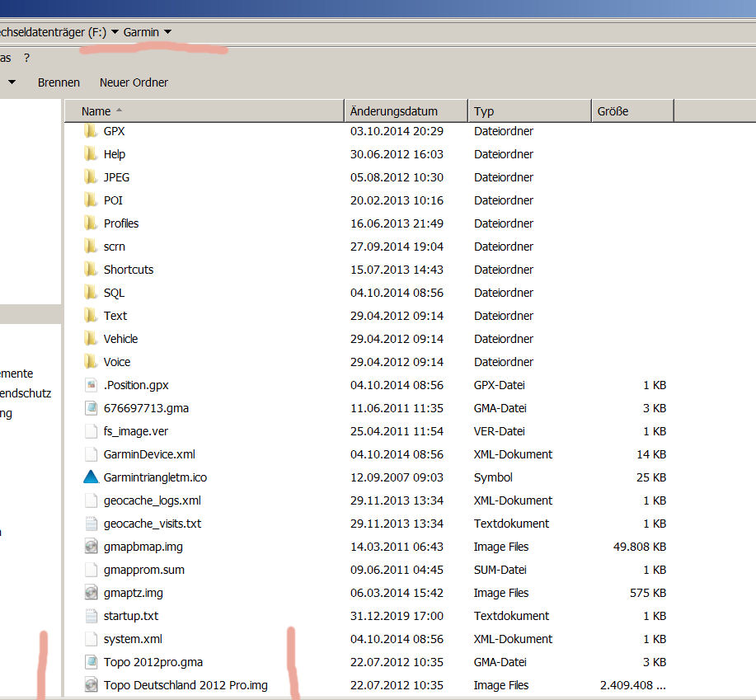Click the system.xml file icon
756x700 pixels.
click(91, 639)
